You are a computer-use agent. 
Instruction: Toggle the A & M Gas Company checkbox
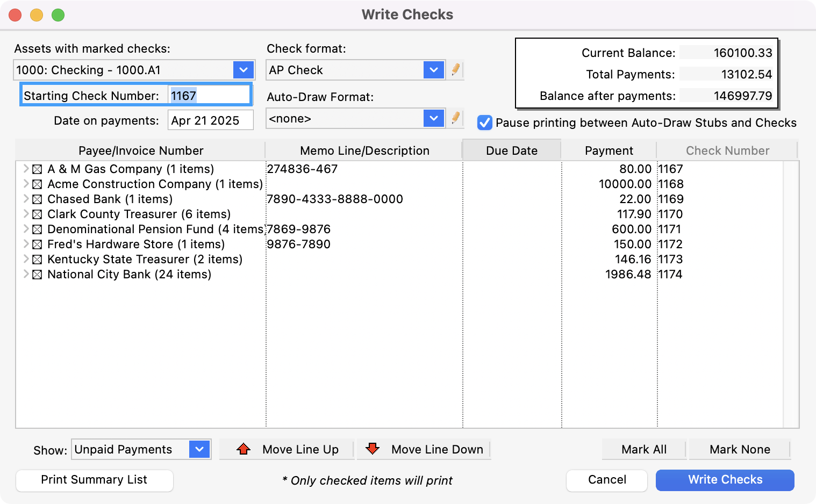[x=37, y=169]
